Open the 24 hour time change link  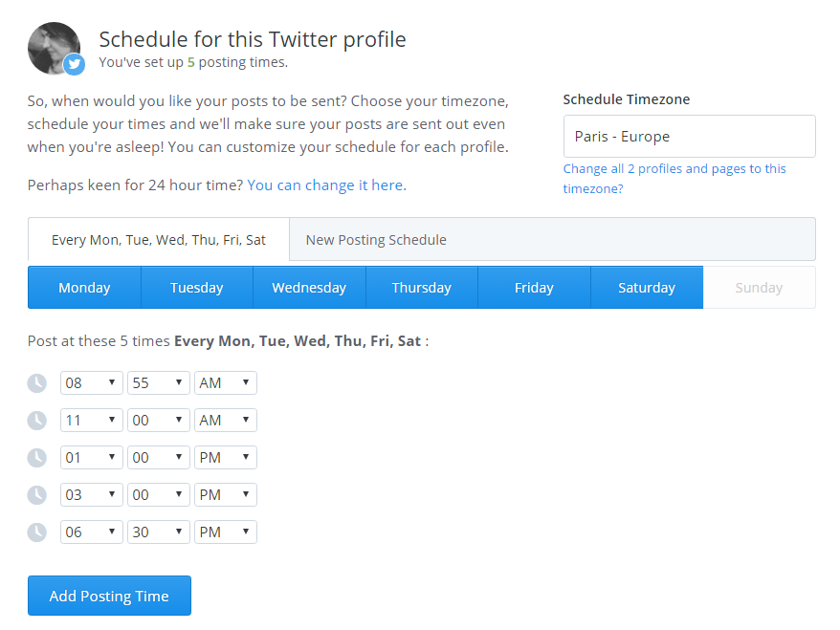[325, 185]
